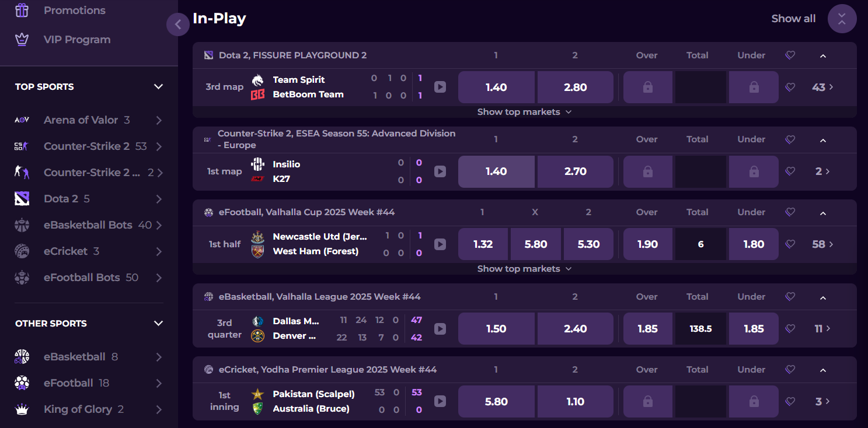Open 58 extra markets for the eFootball match
The width and height of the screenshot is (868, 428).
(x=822, y=244)
